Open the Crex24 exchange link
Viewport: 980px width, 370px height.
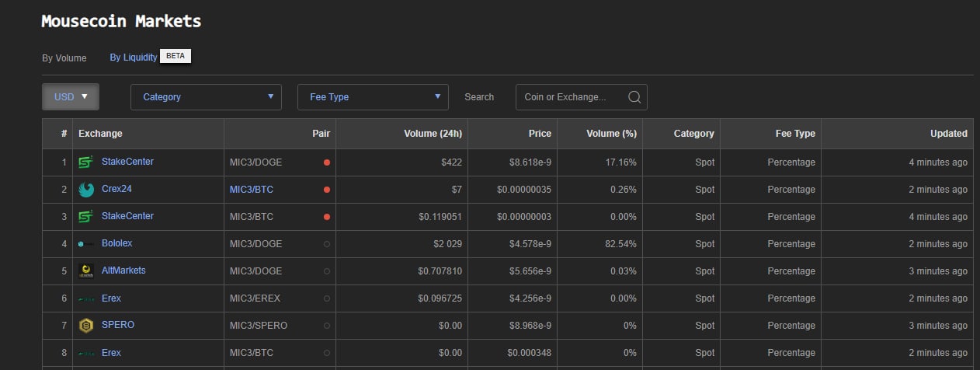click(117, 189)
